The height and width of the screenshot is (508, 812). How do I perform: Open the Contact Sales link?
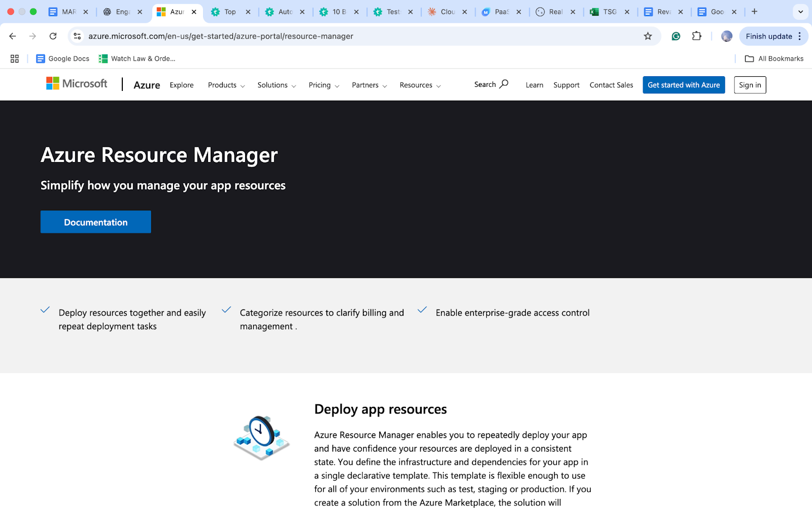point(611,85)
